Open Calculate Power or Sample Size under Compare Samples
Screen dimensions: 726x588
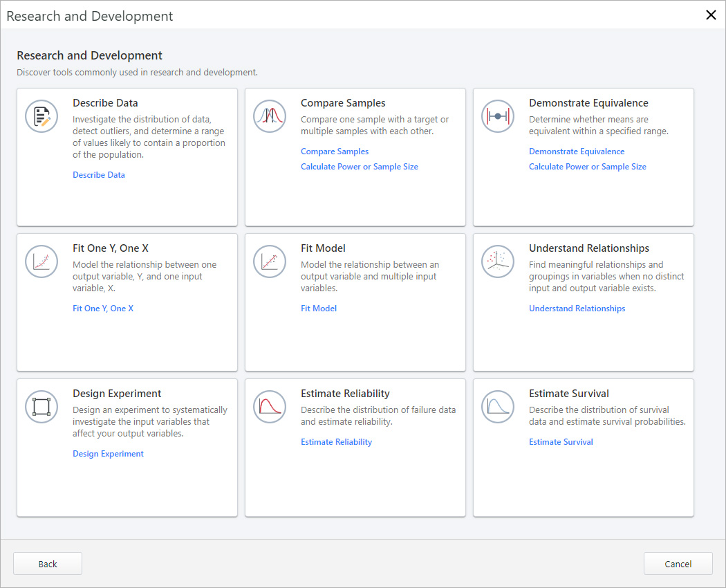click(x=360, y=166)
